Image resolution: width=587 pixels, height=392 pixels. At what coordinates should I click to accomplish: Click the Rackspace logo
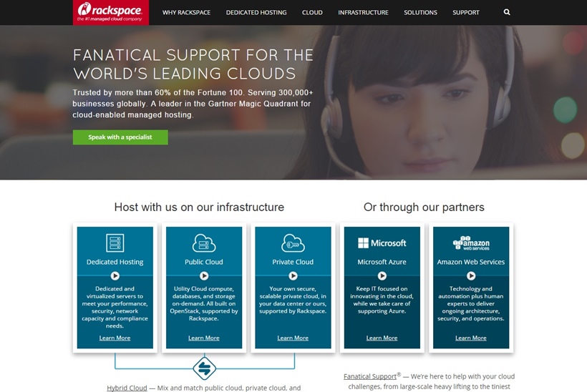point(111,12)
